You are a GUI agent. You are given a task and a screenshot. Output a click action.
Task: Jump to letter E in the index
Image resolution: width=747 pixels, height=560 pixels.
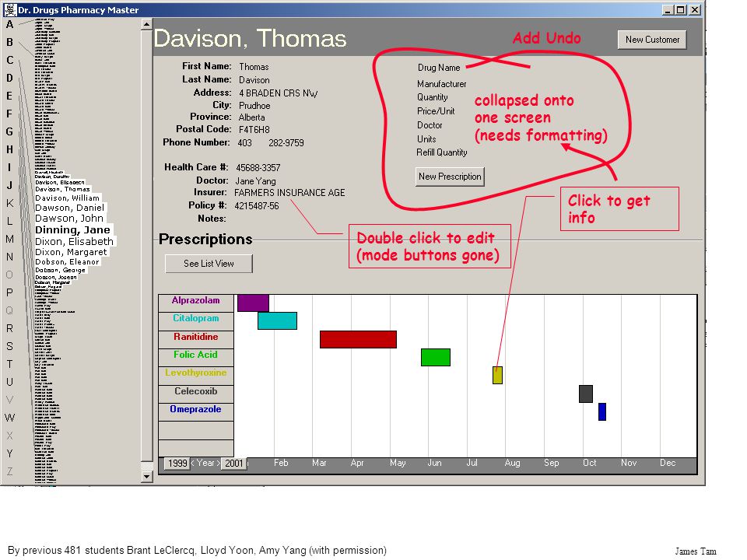(9, 96)
